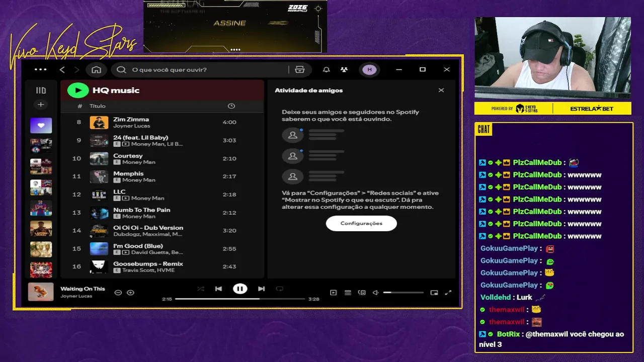Toggle the friend activity icon
The image size is (644, 362).
pyautogui.click(x=344, y=69)
